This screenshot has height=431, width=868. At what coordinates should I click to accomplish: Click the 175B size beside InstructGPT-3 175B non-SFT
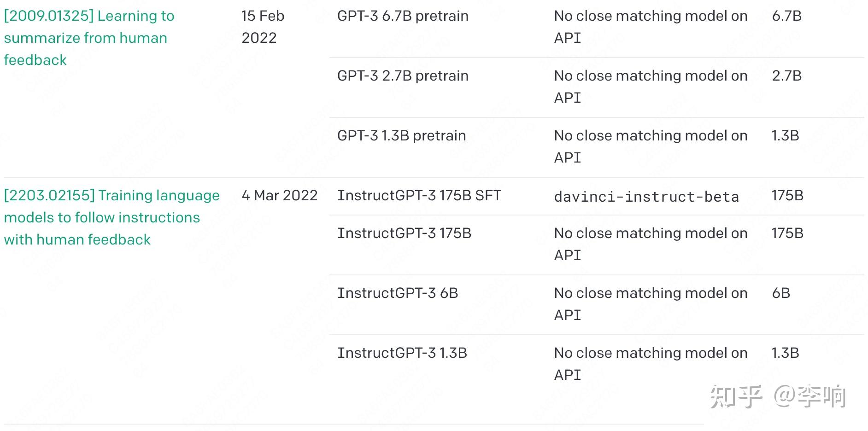[x=787, y=233]
